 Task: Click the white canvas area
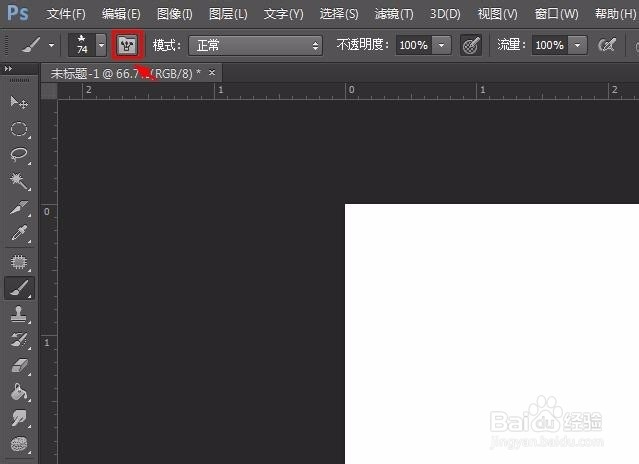(492, 334)
